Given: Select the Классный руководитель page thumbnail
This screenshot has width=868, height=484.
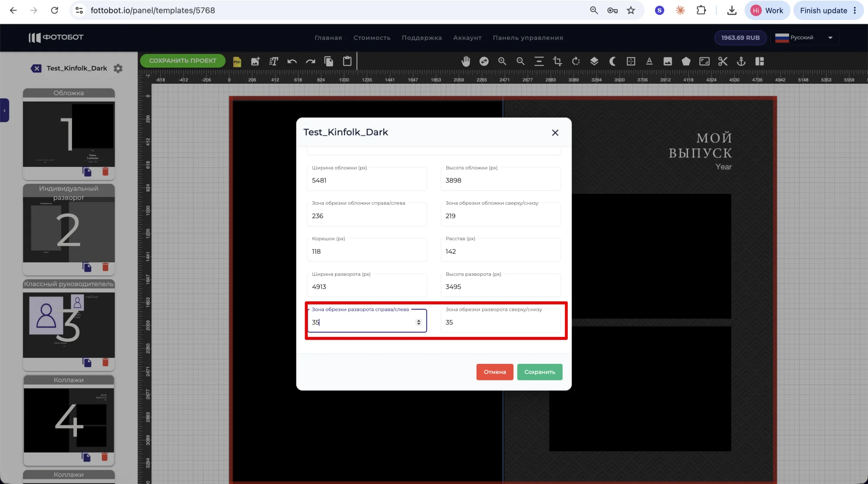Looking at the screenshot, I should (x=69, y=324).
